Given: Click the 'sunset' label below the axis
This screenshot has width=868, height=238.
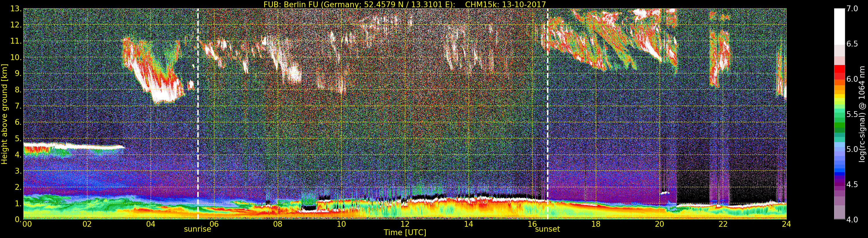Looking at the screenshot, I should [x=548, y=229].
